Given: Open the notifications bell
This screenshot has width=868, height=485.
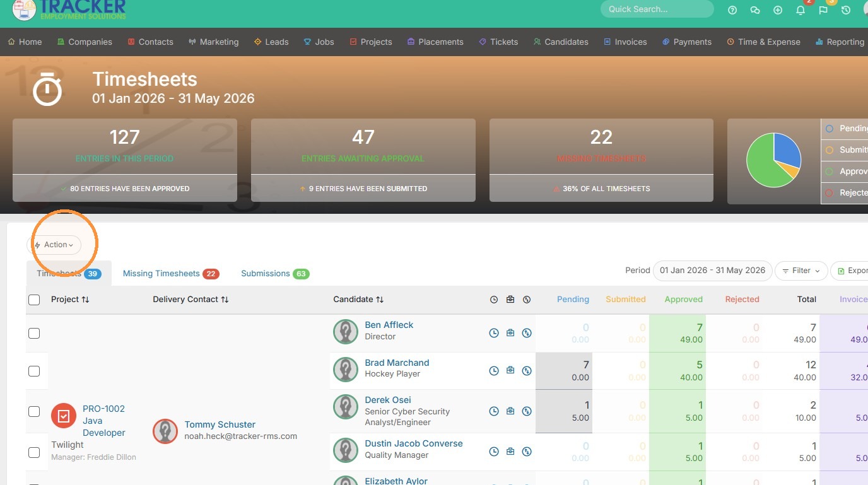Looking at the screenshot, I should point(801,10).
